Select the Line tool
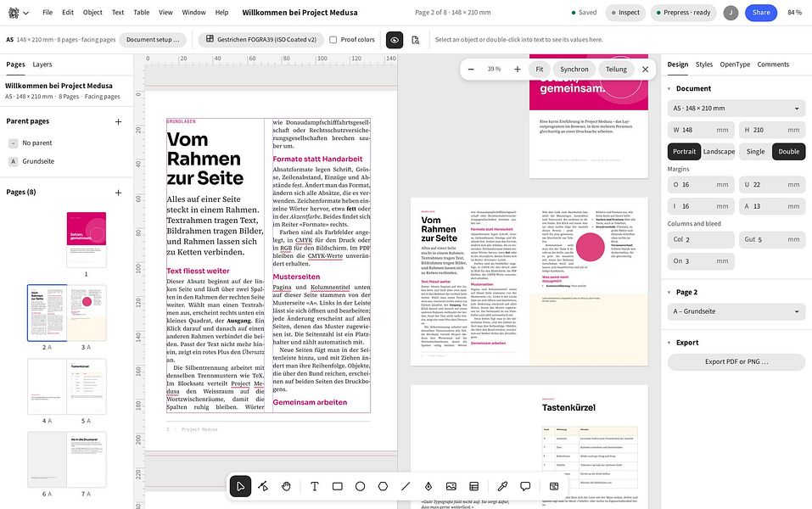This screenshot has width=812, height=509. (x=406, y=486)
